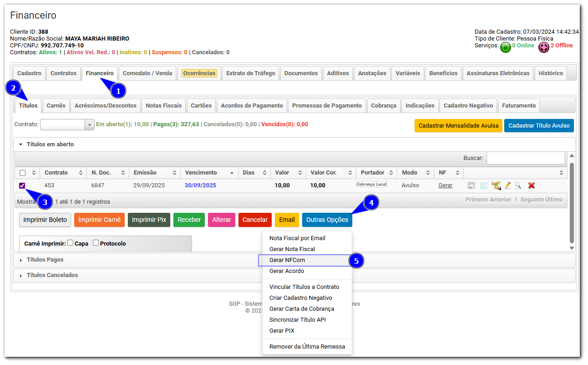Screen dimensions: 588x365
Task: Select Gerar NFCom from the options menu
Action: (x=287, y=260)
